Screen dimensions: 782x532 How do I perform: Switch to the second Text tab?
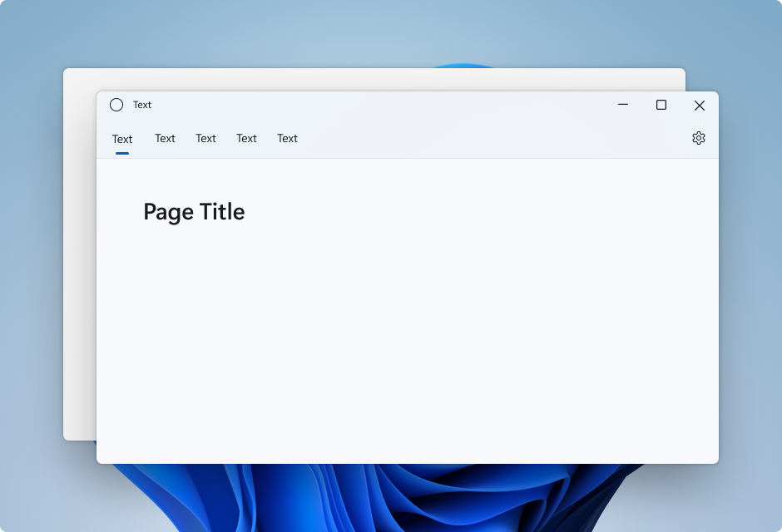click(x=164, y=138)
